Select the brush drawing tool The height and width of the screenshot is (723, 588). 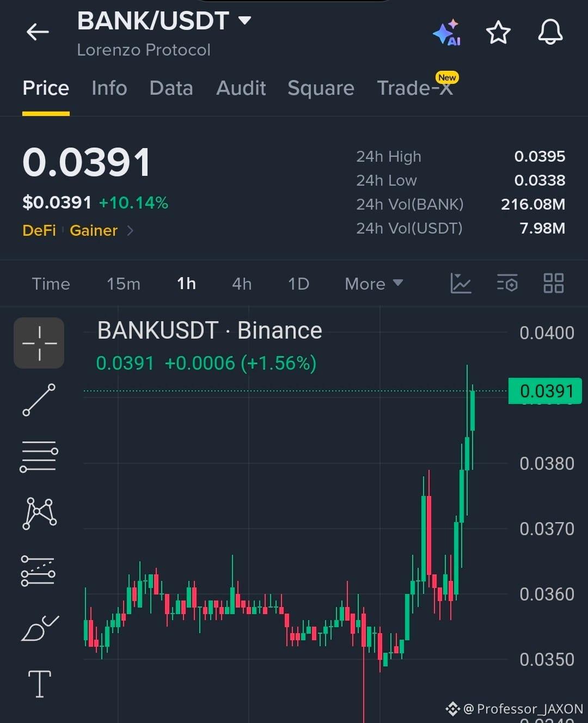click(40, 628)
